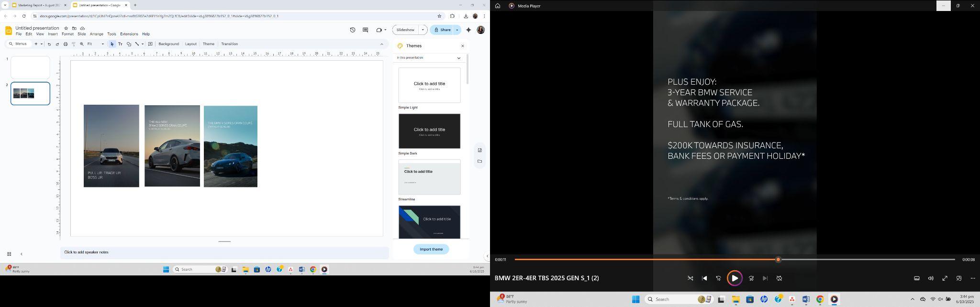Select the Line tool
Screen dimensions: 980x307
point(137,44)
